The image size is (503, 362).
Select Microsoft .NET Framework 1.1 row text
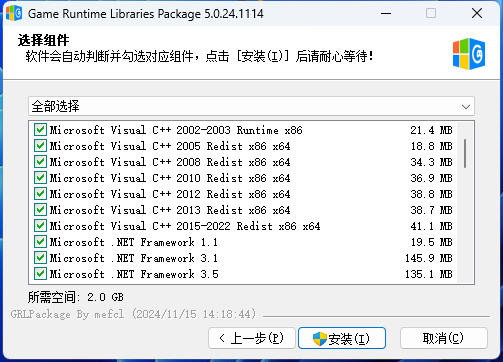pos(134,242)
